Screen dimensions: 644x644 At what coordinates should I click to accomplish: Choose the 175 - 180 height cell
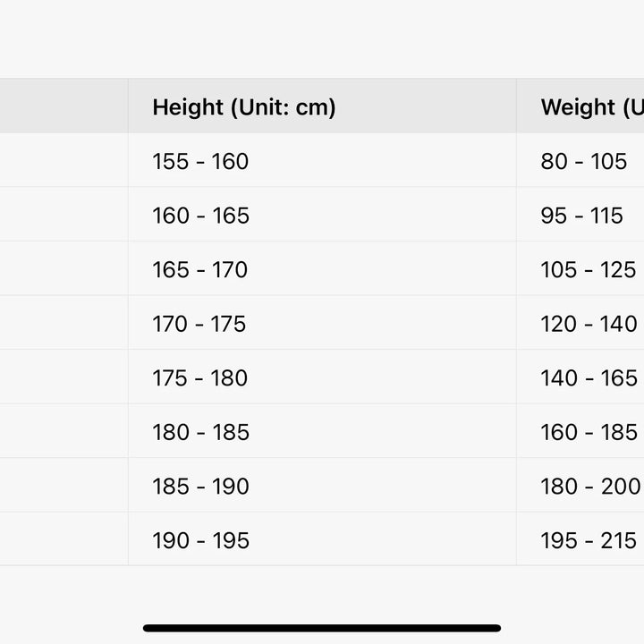(200, 378)
